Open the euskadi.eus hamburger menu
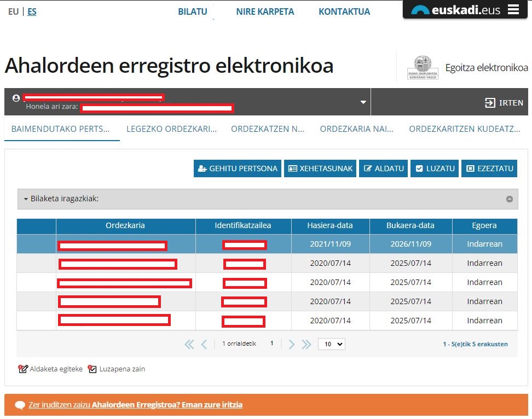The height and width of the screenshot is (419, 532). (x=513, y=10)
